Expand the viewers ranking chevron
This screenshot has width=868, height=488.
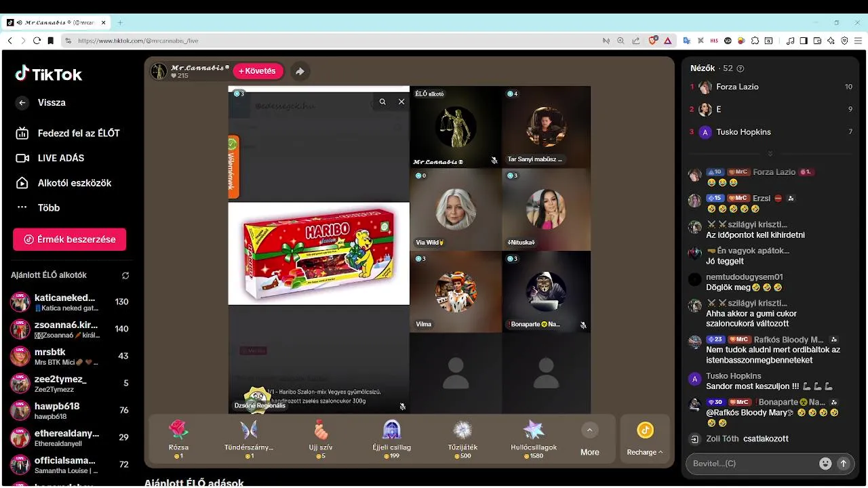(770, 153)
